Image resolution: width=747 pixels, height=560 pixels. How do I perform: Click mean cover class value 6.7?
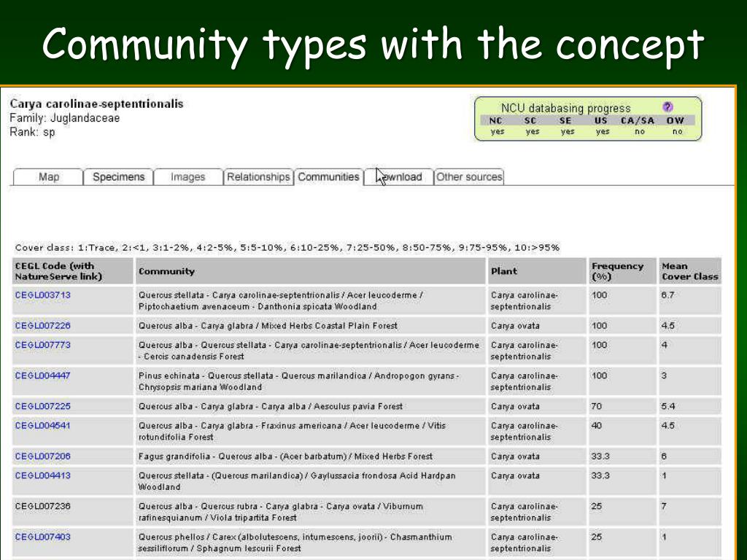tap(667, 295)
